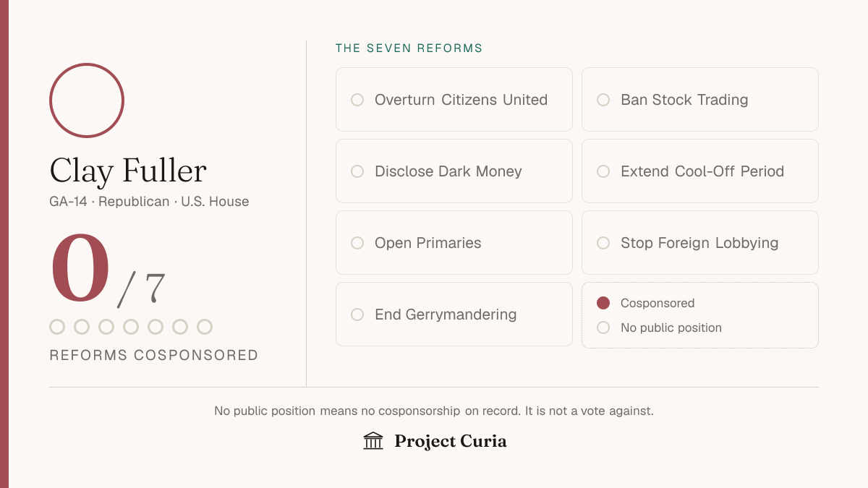The height and width of the screenshot is (488, 868).
Task: Click the middle fourth progress dot
Action: coord(131,327)
